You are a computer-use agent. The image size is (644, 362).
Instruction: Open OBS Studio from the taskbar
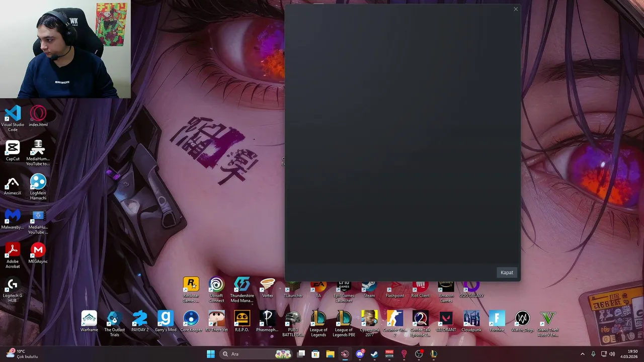tap(419, 354)
